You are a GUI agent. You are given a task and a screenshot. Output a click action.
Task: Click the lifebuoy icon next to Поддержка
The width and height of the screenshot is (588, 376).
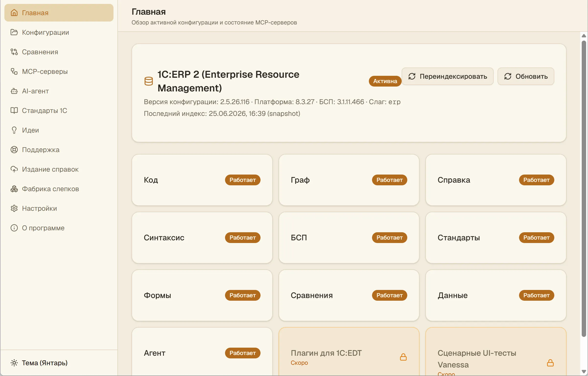pyautogui.click(x=14, y=150)
